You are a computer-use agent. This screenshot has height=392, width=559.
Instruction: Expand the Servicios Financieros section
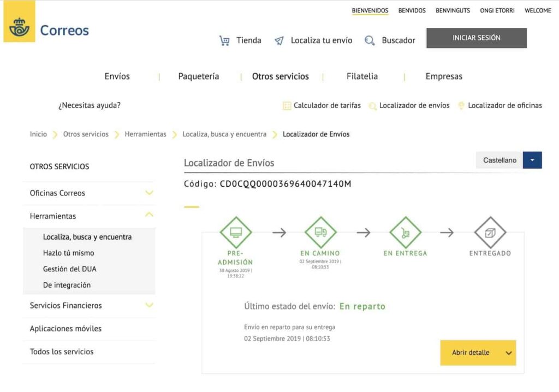[149, 305]
